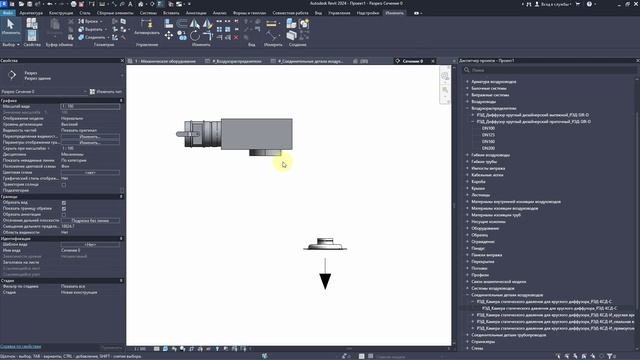Open the Вставить ribbon tab
The image size is (640, 360).
pyautogui.click(x=171, y=13)
